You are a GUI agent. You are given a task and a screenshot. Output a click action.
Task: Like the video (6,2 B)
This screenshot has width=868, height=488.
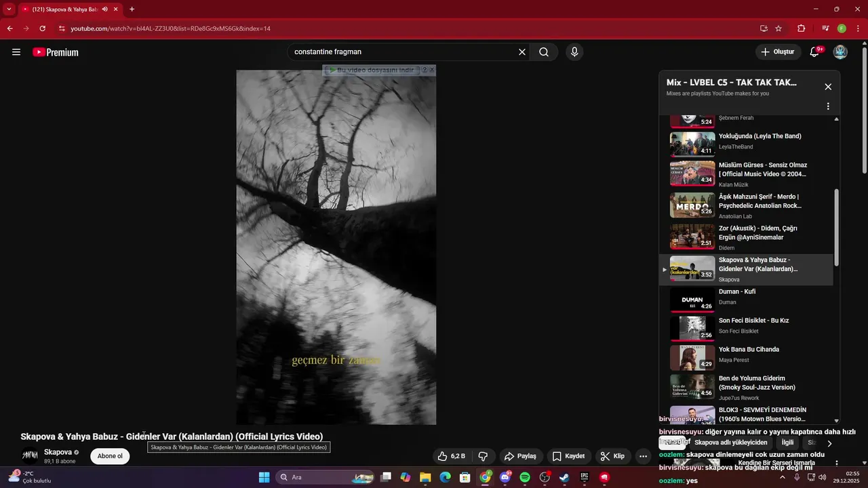[x=452, y=456]
